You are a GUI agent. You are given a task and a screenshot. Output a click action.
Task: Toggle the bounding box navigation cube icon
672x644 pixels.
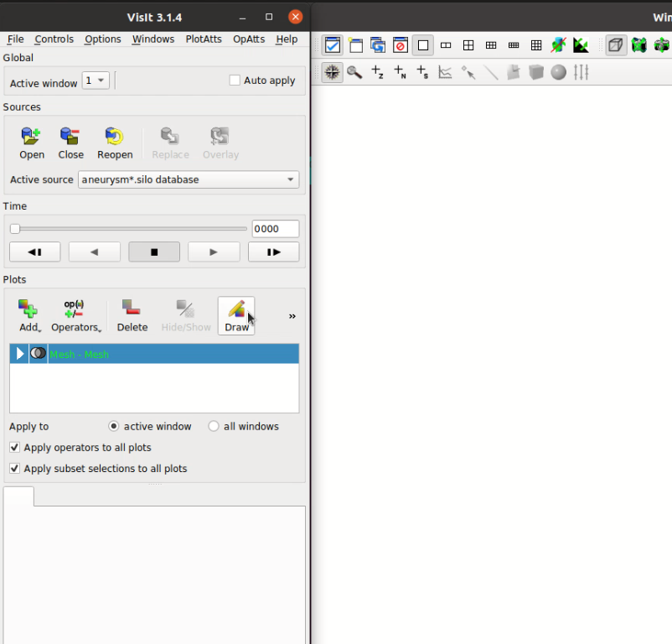tap(616, 45)
